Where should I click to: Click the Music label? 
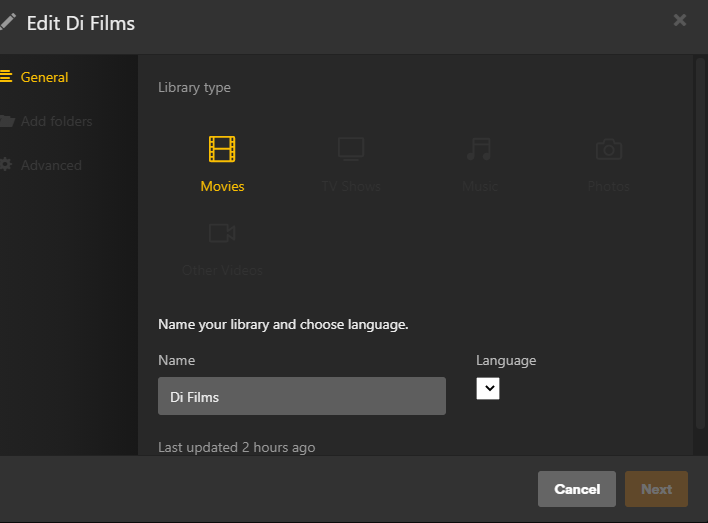click(x=480, y=186)
